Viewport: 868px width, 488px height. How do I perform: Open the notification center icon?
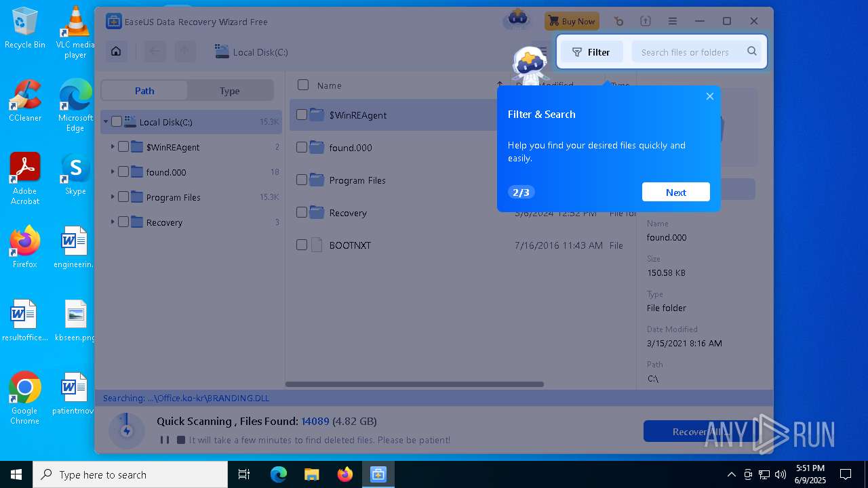(846, 474)
